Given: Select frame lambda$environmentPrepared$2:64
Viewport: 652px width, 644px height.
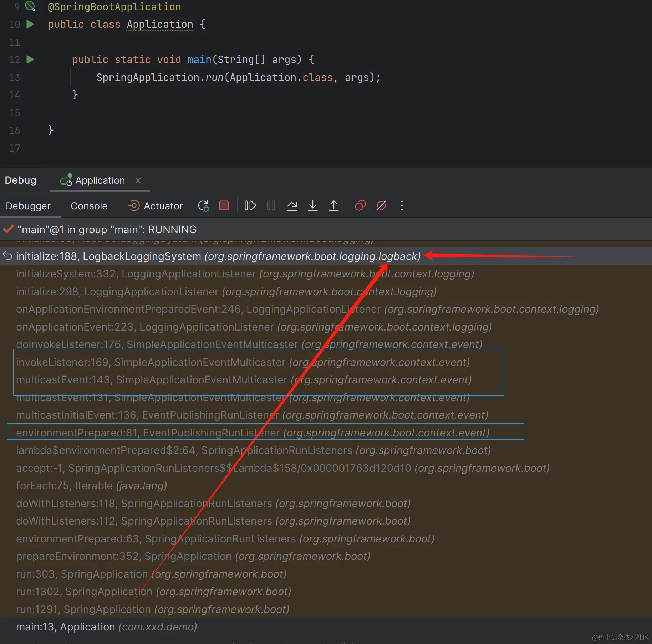Looking at the screenshot, I should [x=326, y=450].
